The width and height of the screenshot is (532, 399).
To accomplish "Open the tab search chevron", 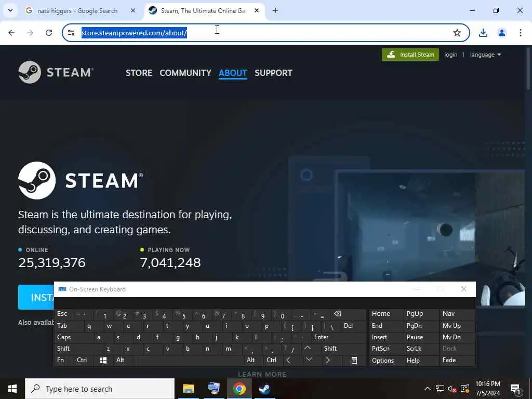I will click(10, 10).
